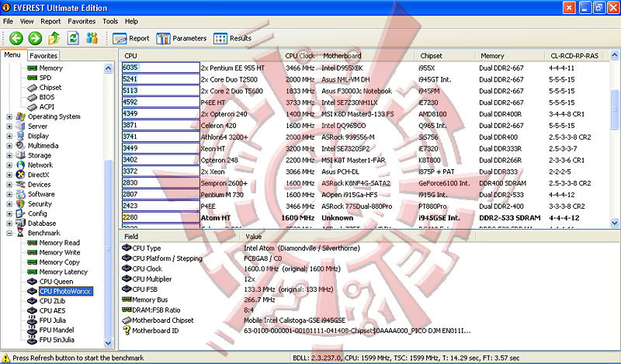Image resolution: width=621 pixels, height=364 pixels.
Task: Expand the DirectX tree node
Action: pyautogui.click(x=9, y=175)
